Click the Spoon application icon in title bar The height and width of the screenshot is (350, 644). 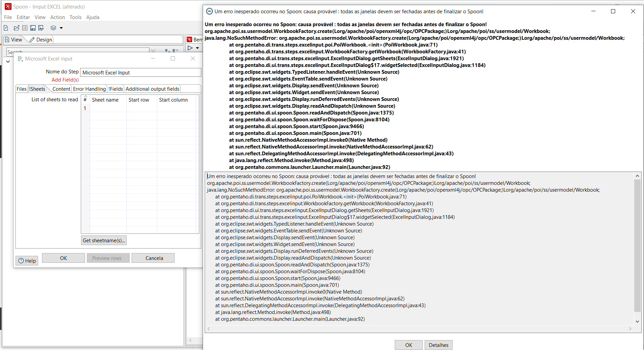7,6
